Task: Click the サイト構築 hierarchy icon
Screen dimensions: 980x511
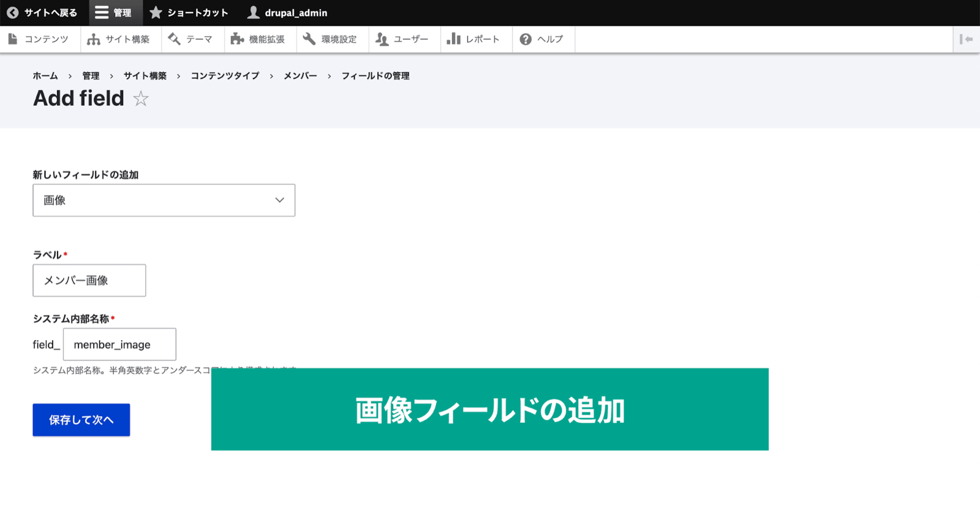Action: coord(93,39)
